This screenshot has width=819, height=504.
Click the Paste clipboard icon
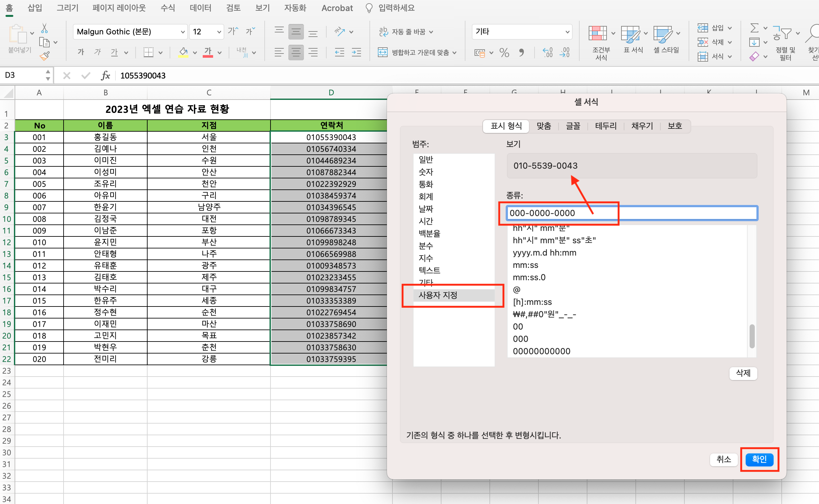point(18,34)
